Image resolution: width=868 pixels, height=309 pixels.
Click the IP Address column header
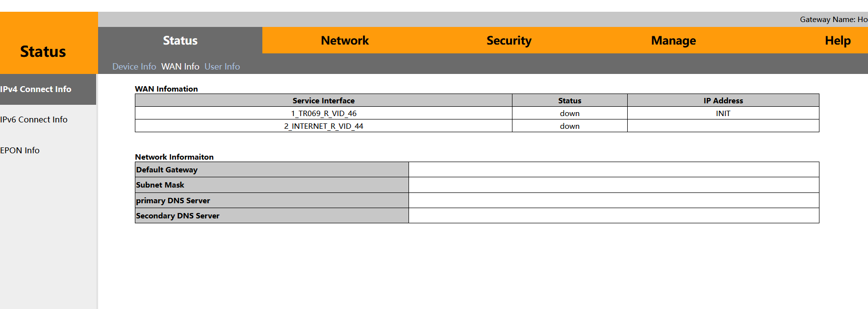point(723,101)
